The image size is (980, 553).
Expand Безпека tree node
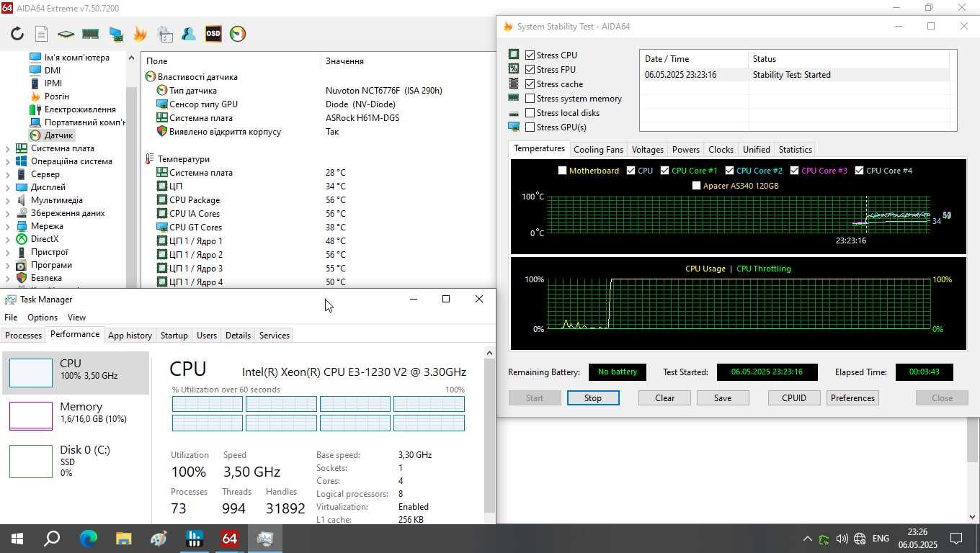click(8, 278)
